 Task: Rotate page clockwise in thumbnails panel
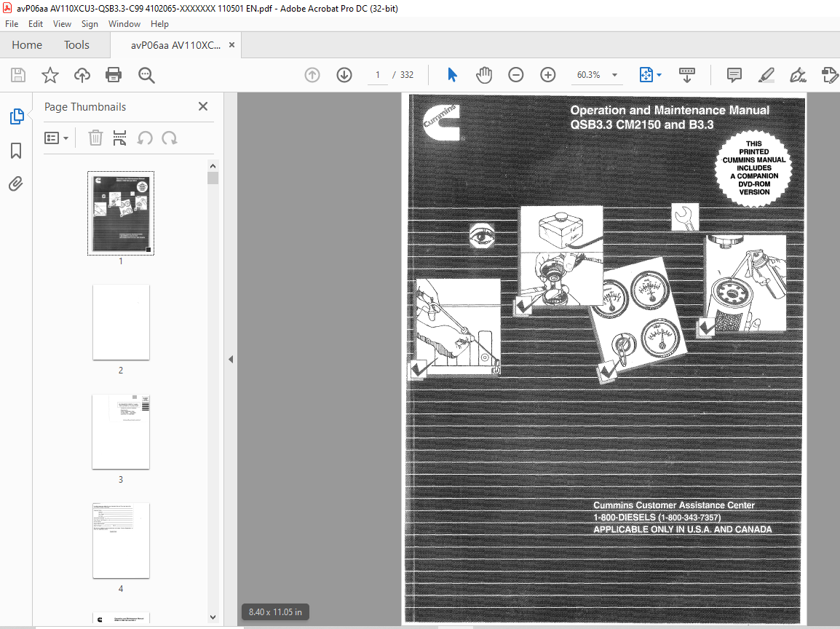[x=170, y=138]
